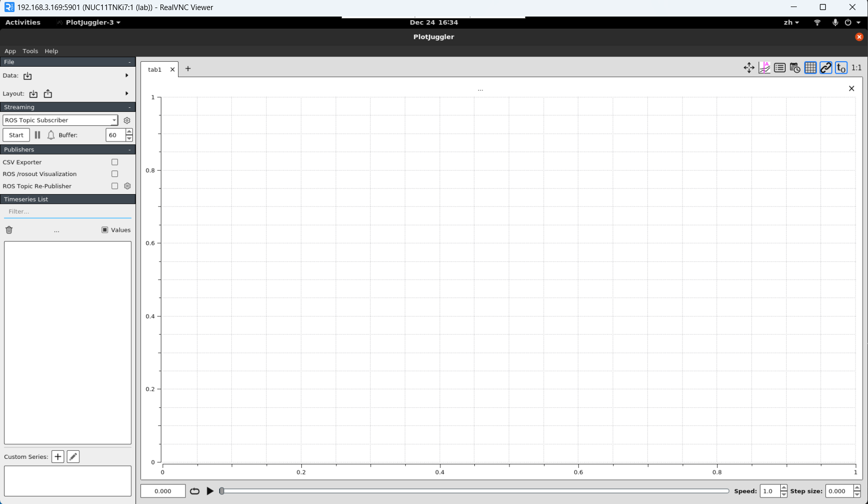Click the loop playback icon

coord(195,491)
